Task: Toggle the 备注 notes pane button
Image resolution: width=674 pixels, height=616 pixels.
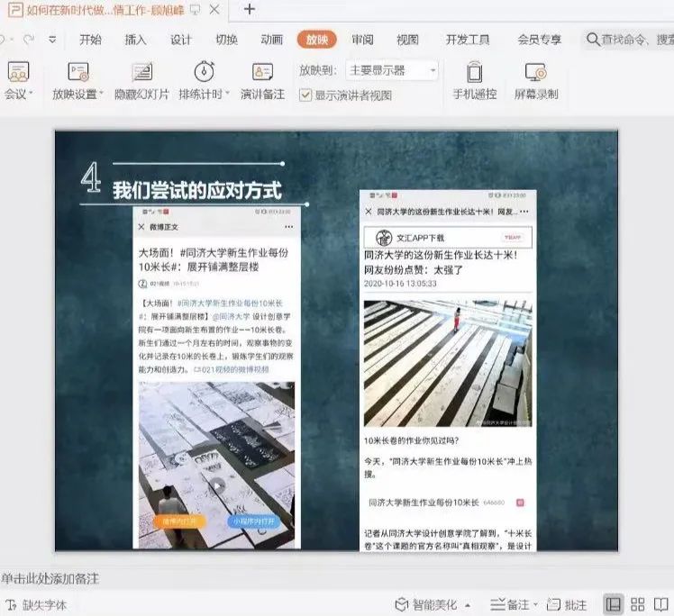Action: (510, 604)
